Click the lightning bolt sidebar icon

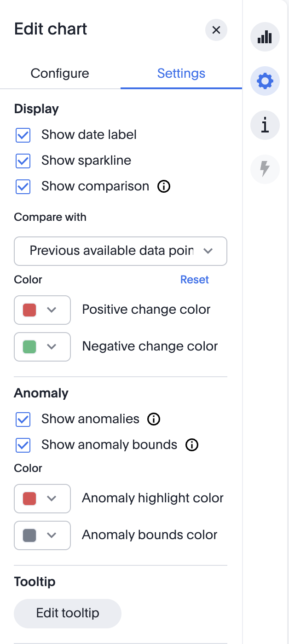point(265,169)
